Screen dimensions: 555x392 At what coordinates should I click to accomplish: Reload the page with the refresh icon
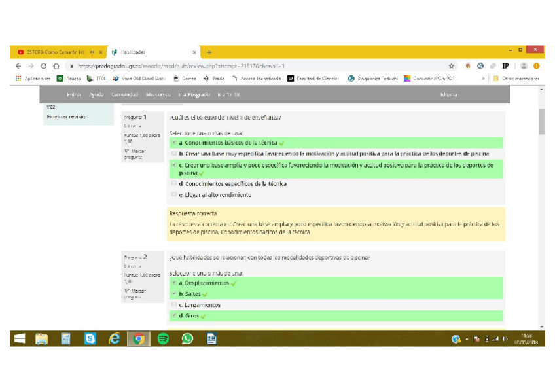tap(44, 66)
